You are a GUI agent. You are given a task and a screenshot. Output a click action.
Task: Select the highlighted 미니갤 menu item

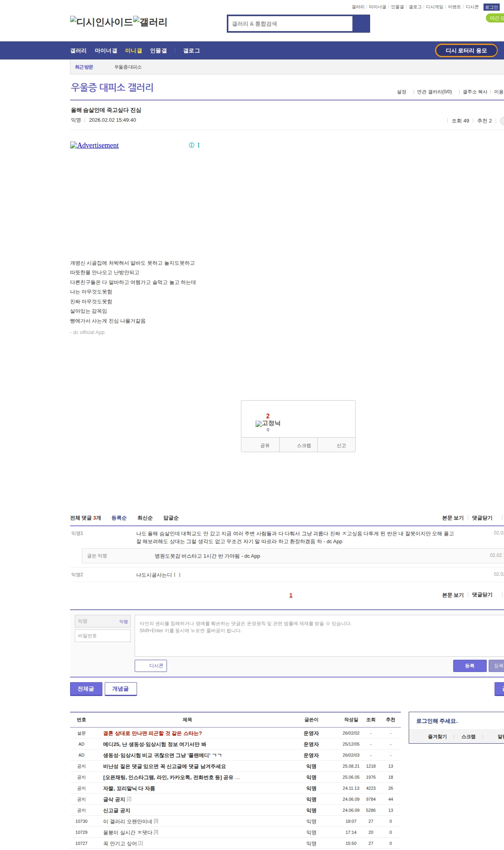(x=133, y=51)
